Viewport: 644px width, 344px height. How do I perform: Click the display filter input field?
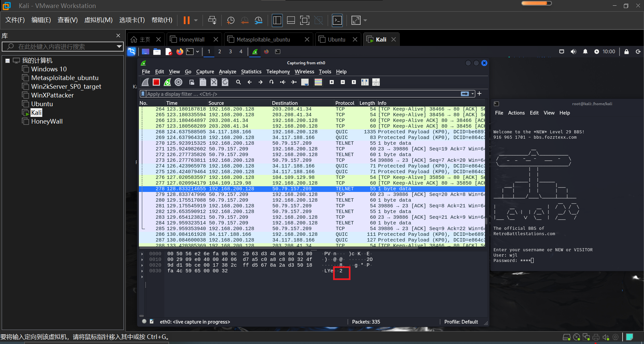(x=302, y=94)
